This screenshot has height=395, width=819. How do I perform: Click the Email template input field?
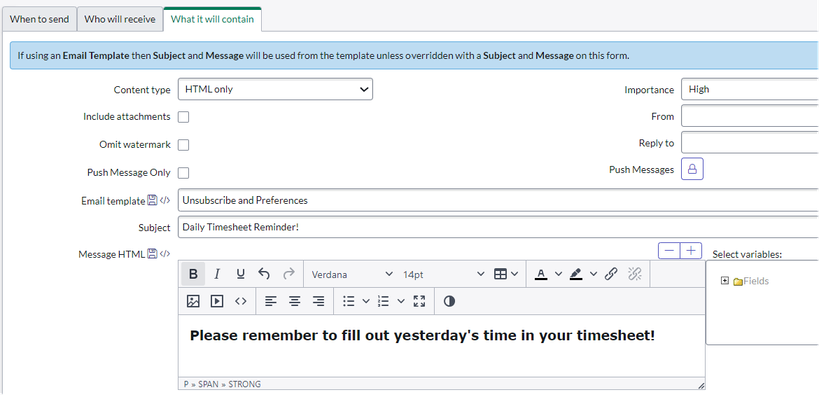point(498,200)
